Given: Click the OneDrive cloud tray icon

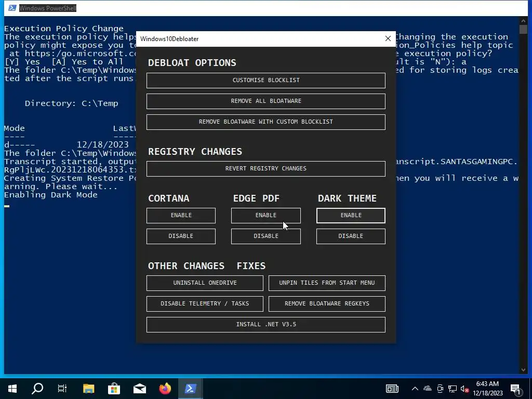Looking at the screenshot, I should pyautogui.click(x=428, y=389).
